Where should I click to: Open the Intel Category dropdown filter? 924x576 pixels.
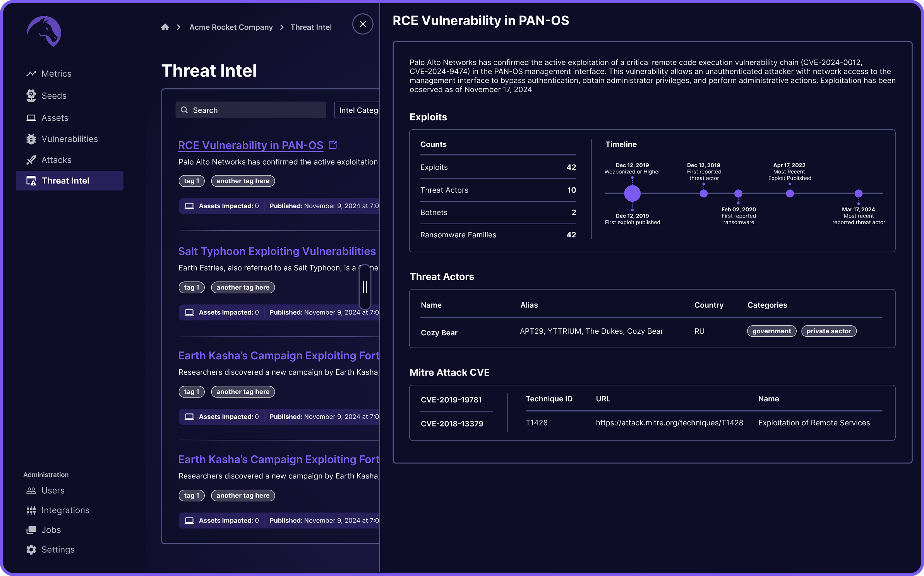coord(358,110)
